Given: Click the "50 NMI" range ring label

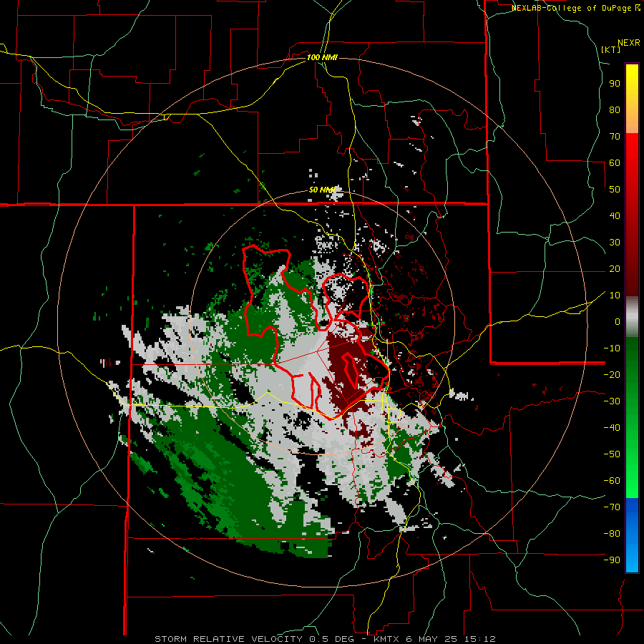Looking at the screenshot, I should 323,190.
